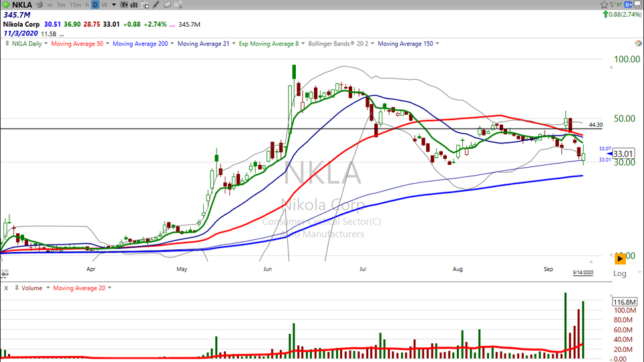The image size is (644, 362).
Task: Open the blue 'S' settings dropdown
Action: pos(628,5)
